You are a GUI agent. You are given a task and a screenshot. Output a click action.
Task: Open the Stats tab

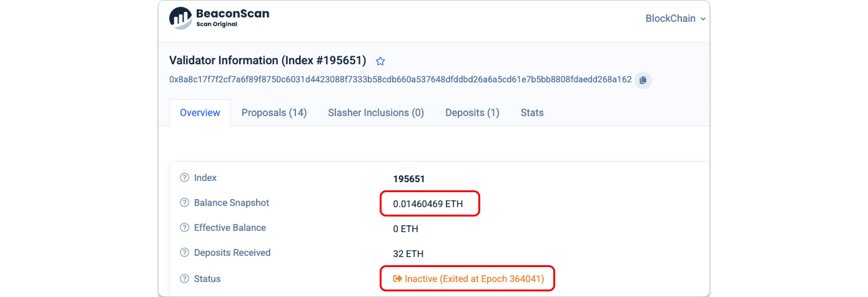tap(532, 113)
